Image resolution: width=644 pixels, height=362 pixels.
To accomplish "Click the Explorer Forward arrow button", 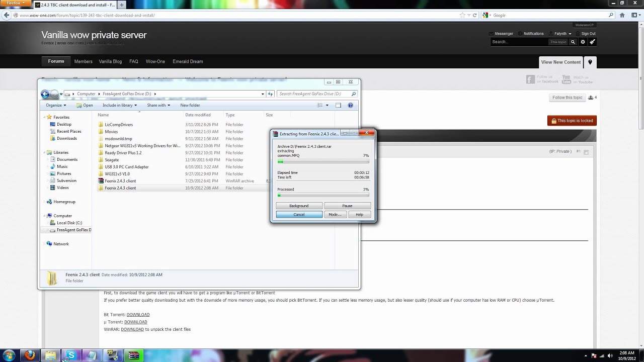I will tap(54, 94).
